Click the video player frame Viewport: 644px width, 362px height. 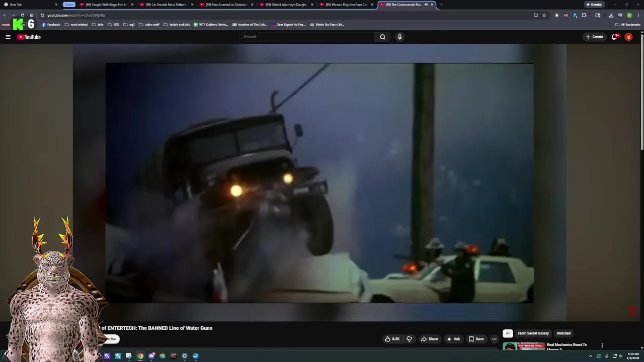point(319,183)
